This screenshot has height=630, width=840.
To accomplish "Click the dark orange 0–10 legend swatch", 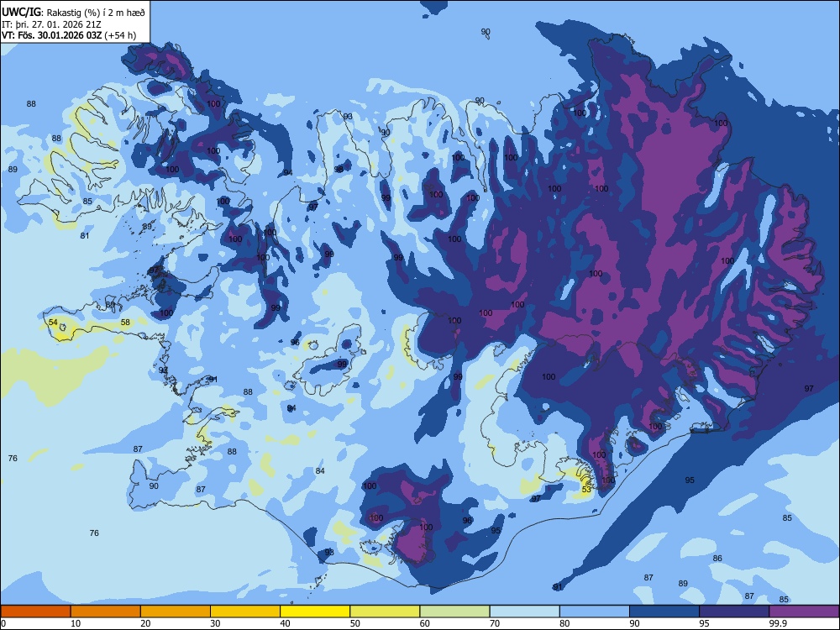I will point(35,612).
